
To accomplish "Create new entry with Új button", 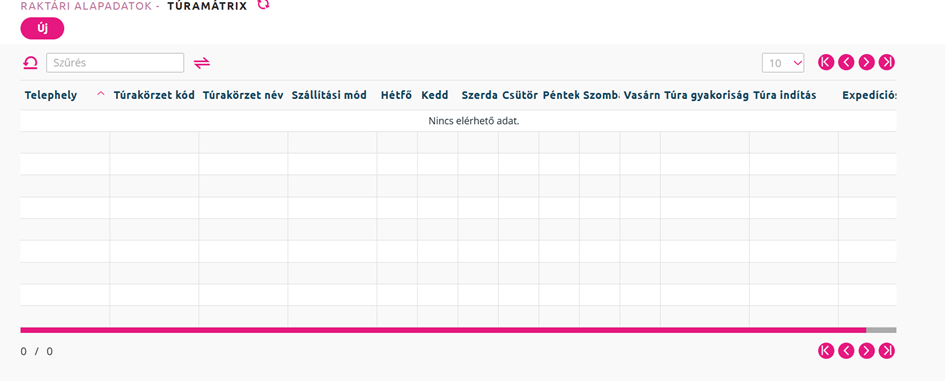I will click(x=42, y=28).
